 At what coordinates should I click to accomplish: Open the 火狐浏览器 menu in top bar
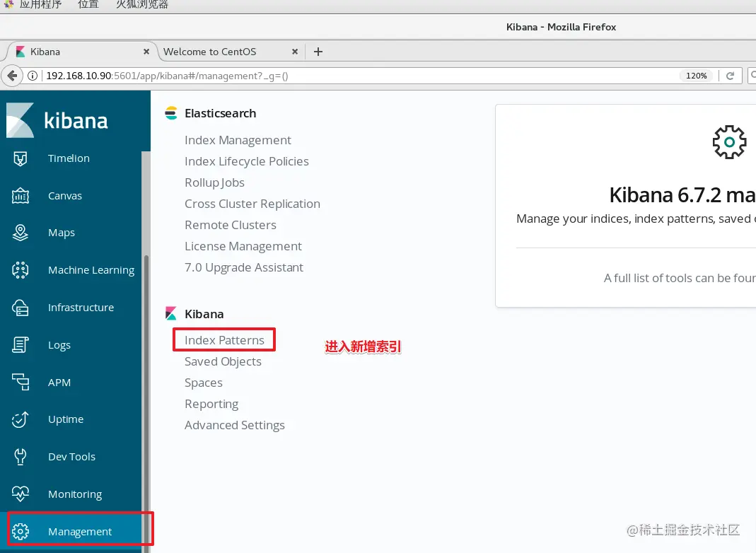[142, 4]
